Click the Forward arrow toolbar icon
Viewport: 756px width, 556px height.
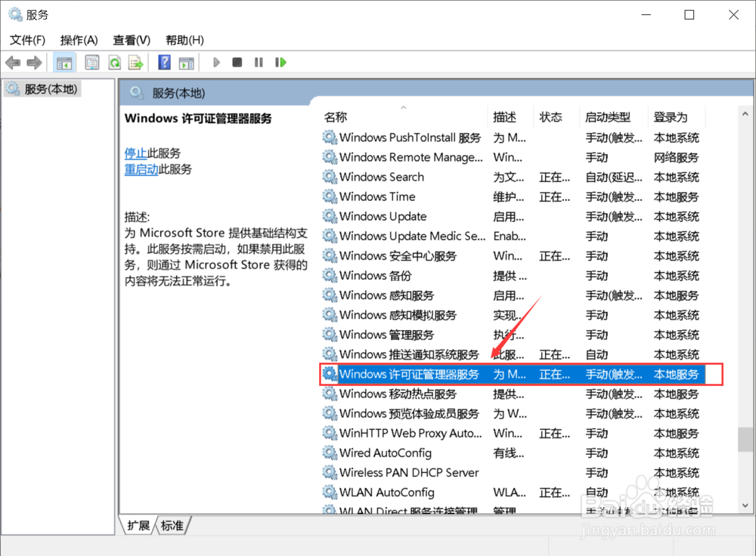(34, 63)
